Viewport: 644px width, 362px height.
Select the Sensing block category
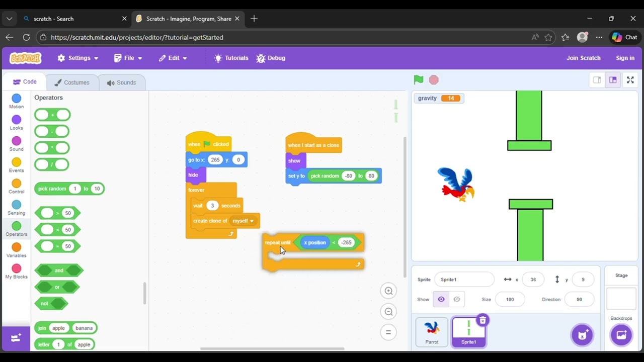pyautogui.click(x=17, y=208)
